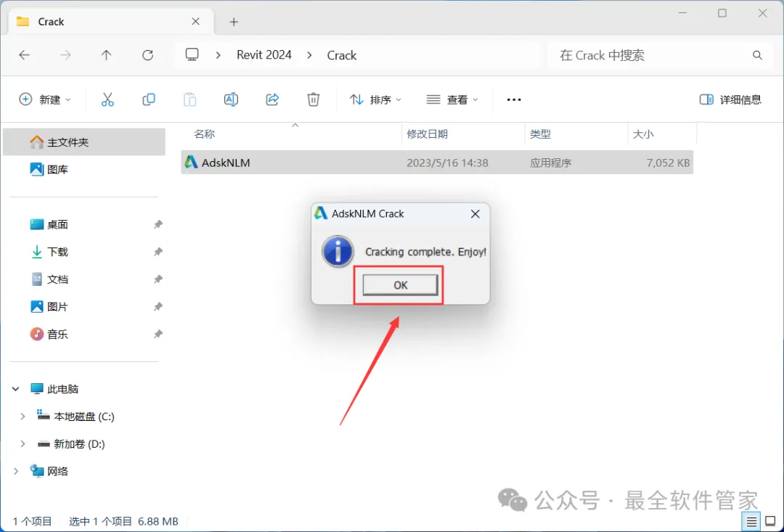Open the 新建 (New) dropdown
784x532 pixels.
[45, 99]
